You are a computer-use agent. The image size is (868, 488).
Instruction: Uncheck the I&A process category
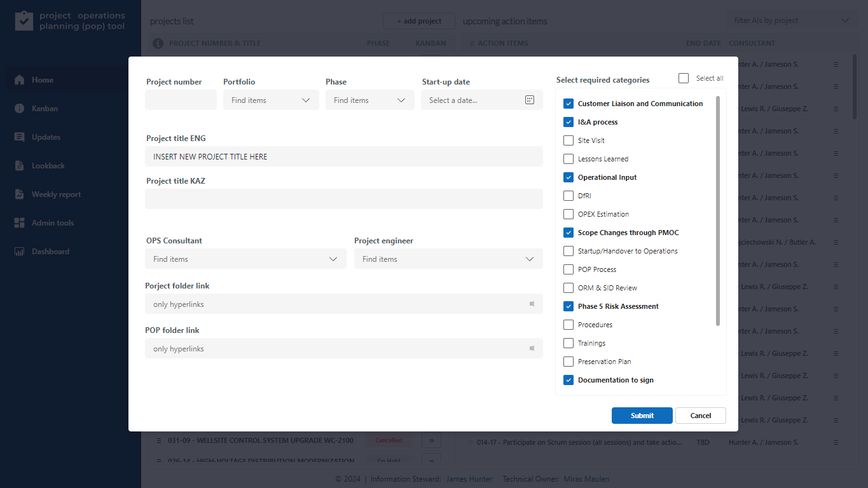(x=568, y=121)
